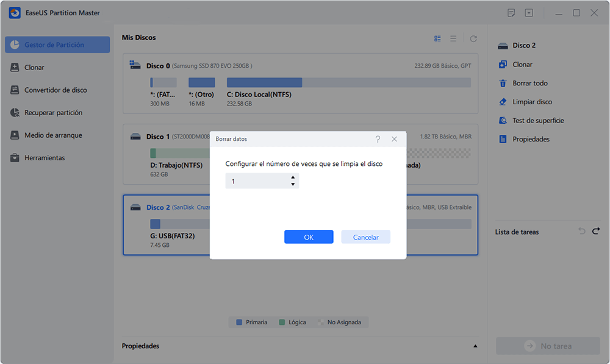The width and height of the screenshot is (610, 364).
Task: Select G: USB(FAT32) partition
Action: [x=173, y=236]
